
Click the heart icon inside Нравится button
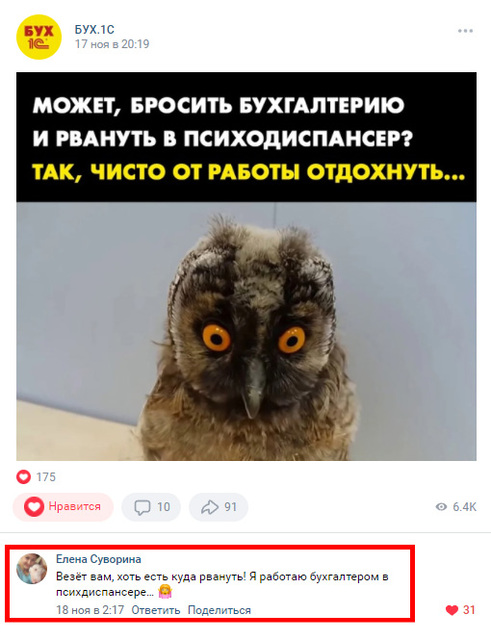(x=34, y=507)
